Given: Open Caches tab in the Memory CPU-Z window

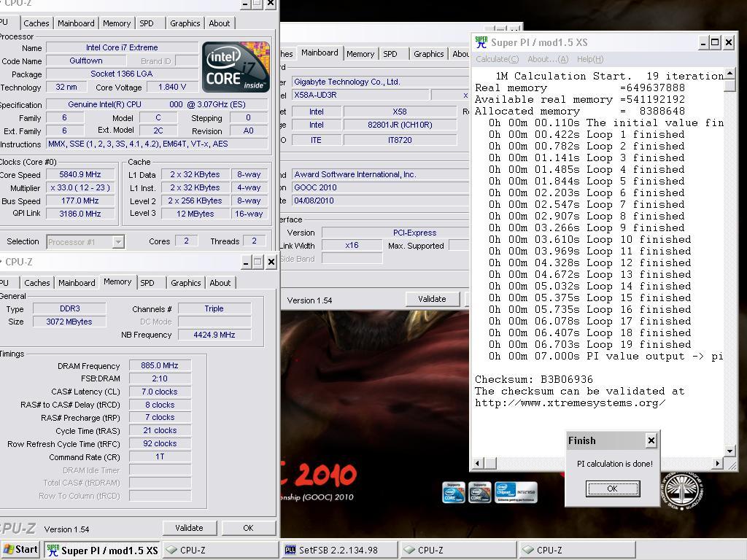Looking at the screenshot, I should 36,283.
